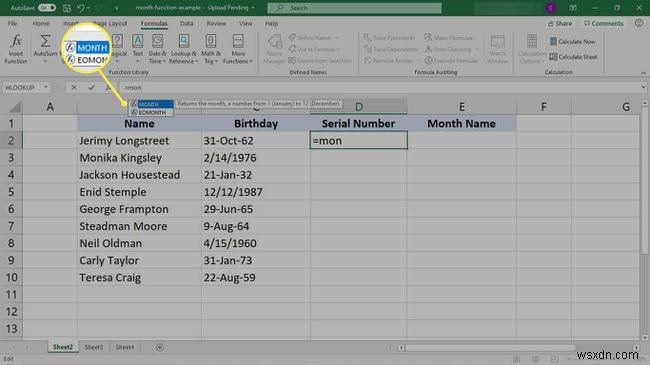Open the Logical functions list
Viewport: 650px width, 365px height.
coord(118,49)
